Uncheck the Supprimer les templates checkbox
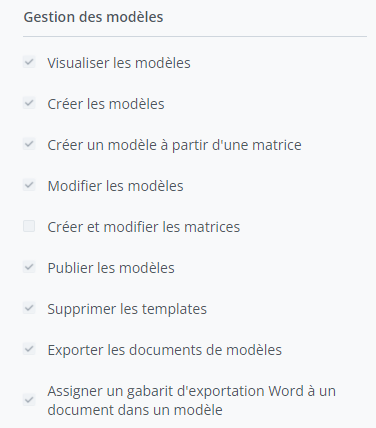 (29, 308)
